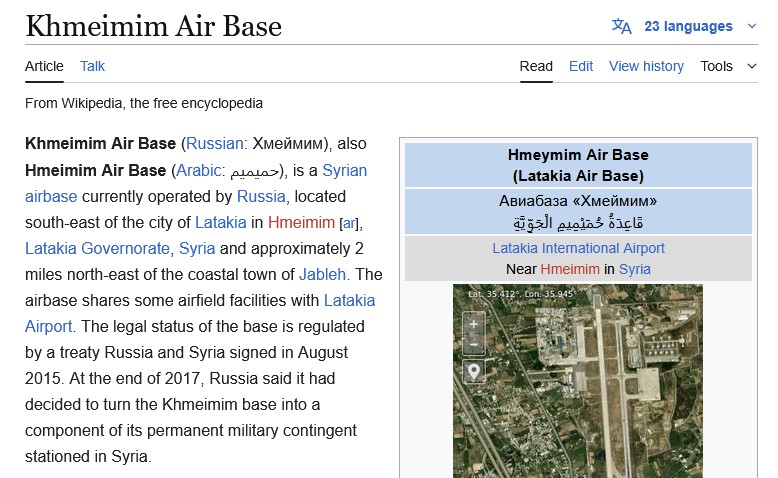The width and height of the screenshot is (778, 478).
Task: Open the red Hmeimim link in the paragraph
Action: click(301, 222)
